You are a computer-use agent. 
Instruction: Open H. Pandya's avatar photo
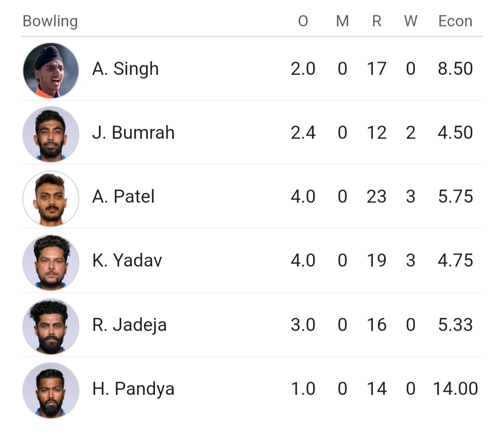(x=50, y=390)
